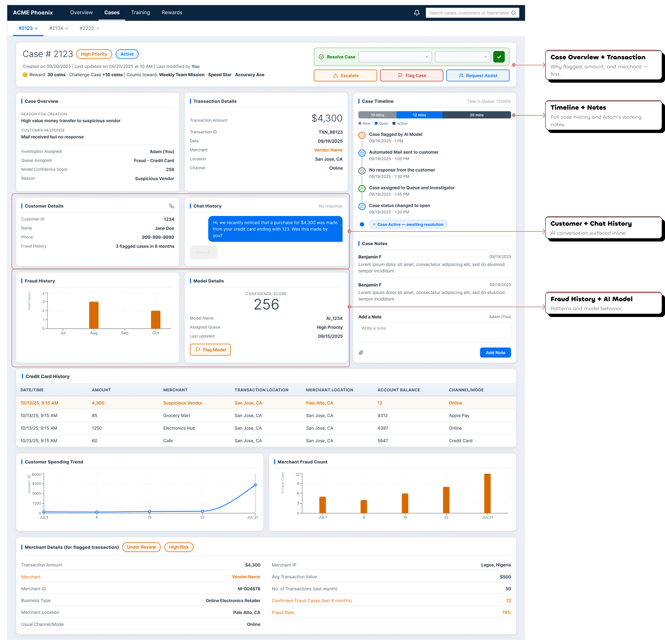Click the 999-999-9999 phone number
Viewport: 665px width, 644px height.
tap(158, 237)
